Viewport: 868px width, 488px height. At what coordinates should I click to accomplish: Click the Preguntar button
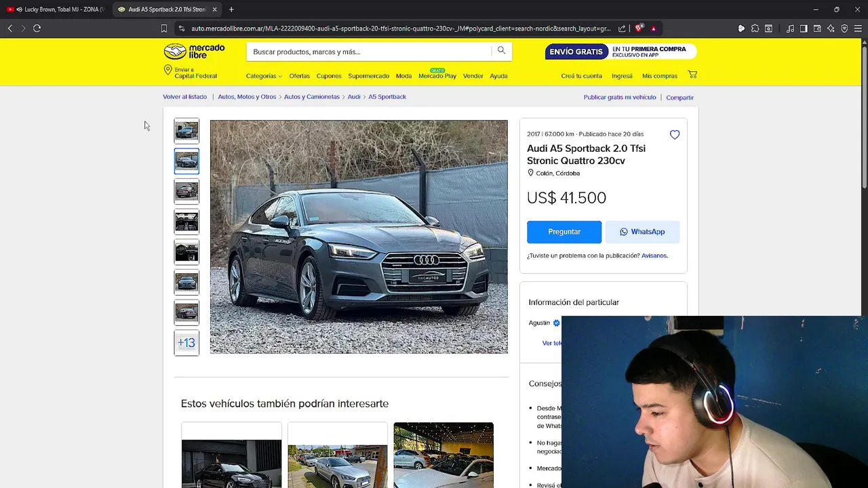[x=564, y=232]
